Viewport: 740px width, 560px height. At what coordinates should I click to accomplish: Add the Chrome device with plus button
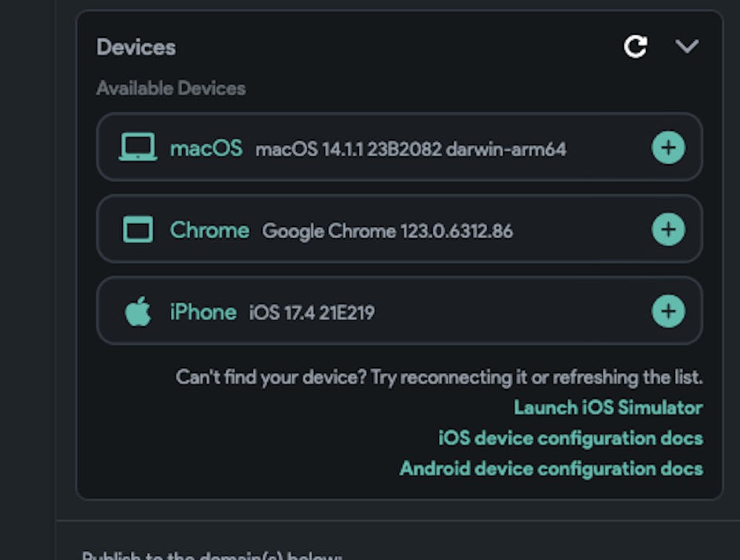coord(668,230)
